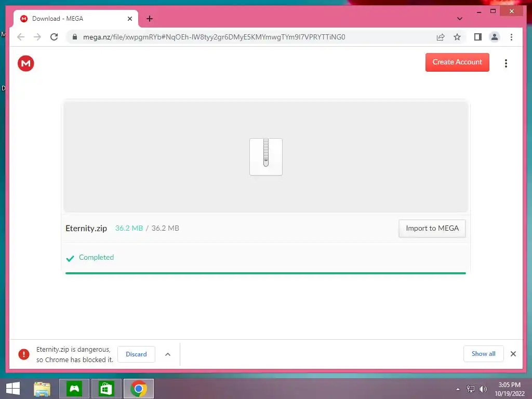This screenshot has width=532, height=399.
Task: Select the Download - MEGA tab
Action: 75,19
